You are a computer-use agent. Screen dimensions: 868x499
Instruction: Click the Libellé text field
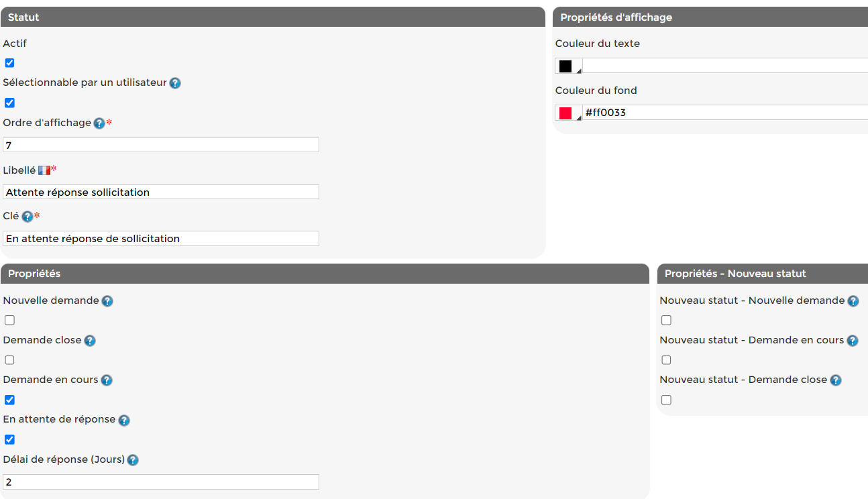pos(161,192)
